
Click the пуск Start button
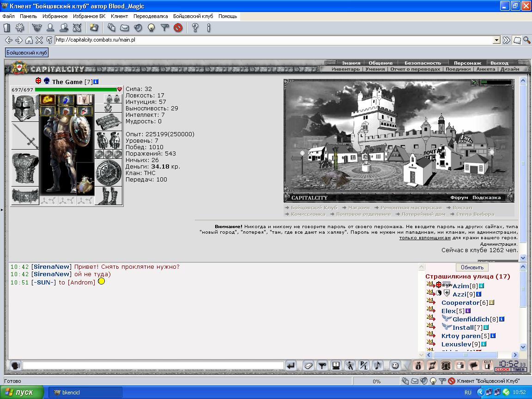(x=22, y=392)
